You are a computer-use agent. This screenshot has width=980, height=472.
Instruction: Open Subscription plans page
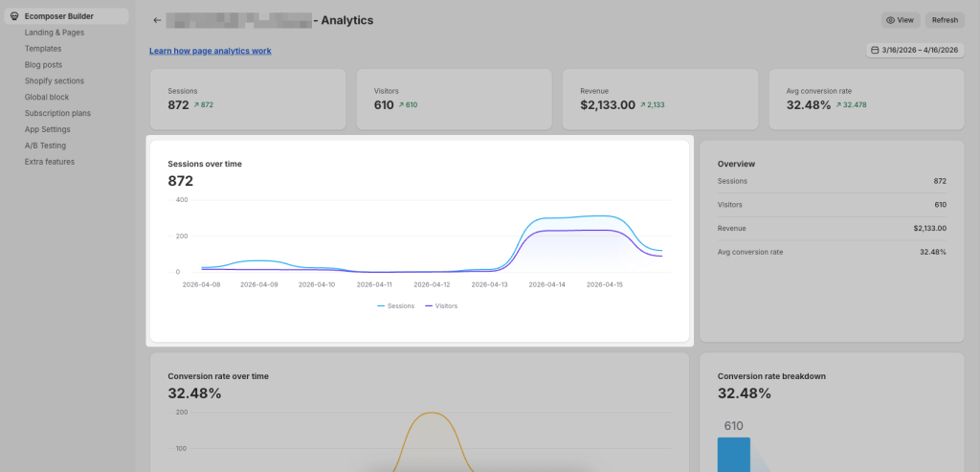[58, 113]
